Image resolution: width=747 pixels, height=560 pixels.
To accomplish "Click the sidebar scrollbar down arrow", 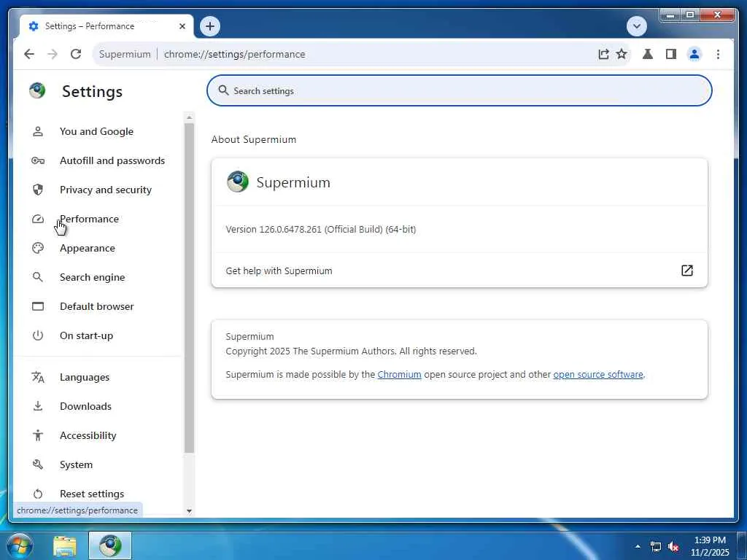I will [x=189, y=511].
